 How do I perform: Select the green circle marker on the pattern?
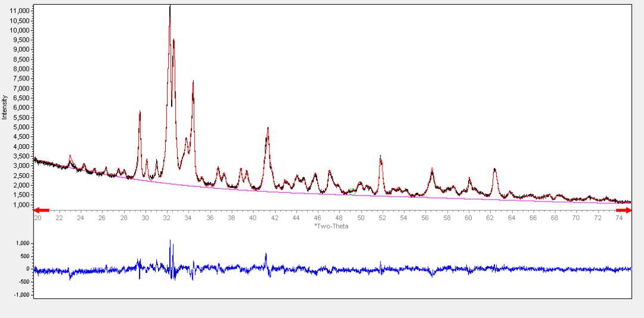(352, 192)
